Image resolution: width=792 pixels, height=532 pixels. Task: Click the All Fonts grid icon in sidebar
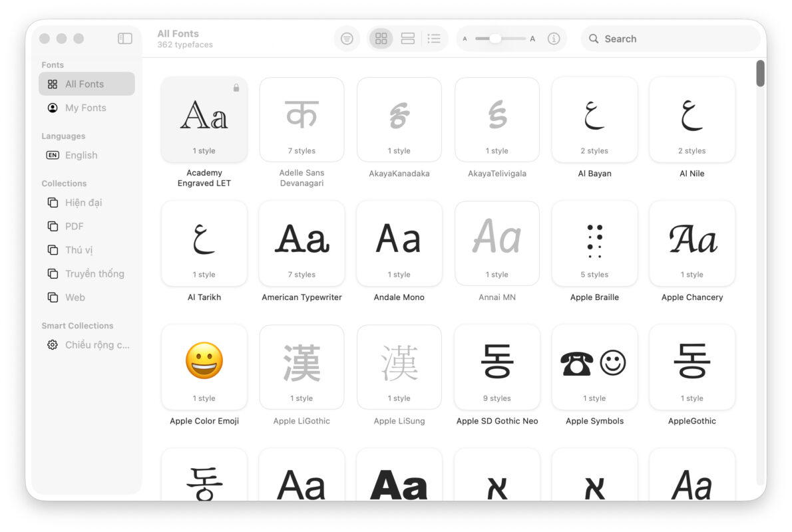53,84
